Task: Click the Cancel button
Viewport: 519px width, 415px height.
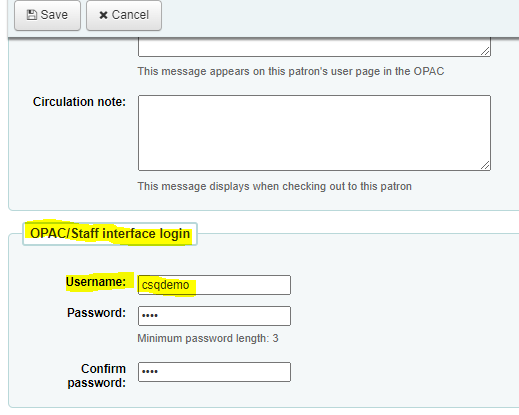Action: (124, 15)
